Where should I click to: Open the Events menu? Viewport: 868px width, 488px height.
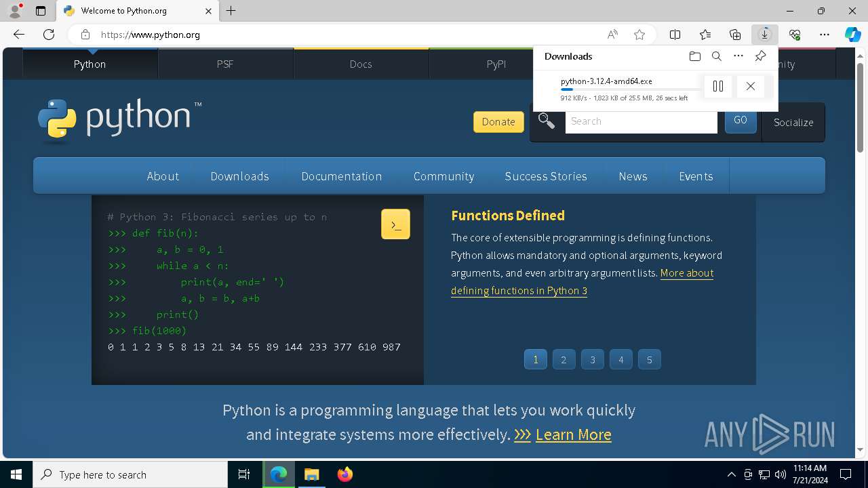[x=696, y=176]
